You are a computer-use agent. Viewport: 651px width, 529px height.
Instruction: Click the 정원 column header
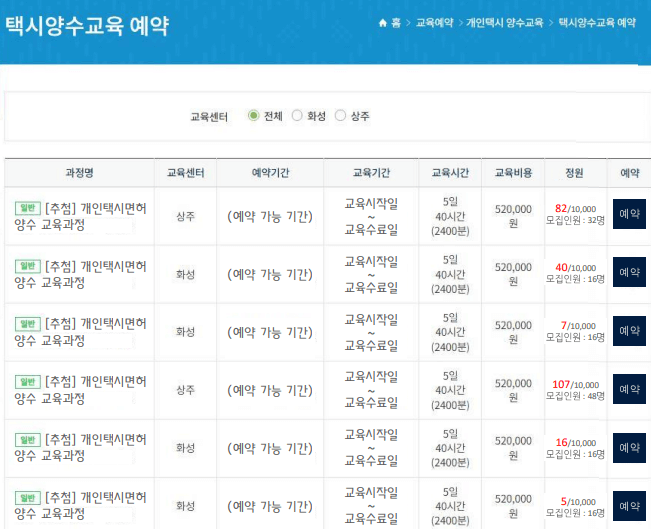[x=575, y=173]
